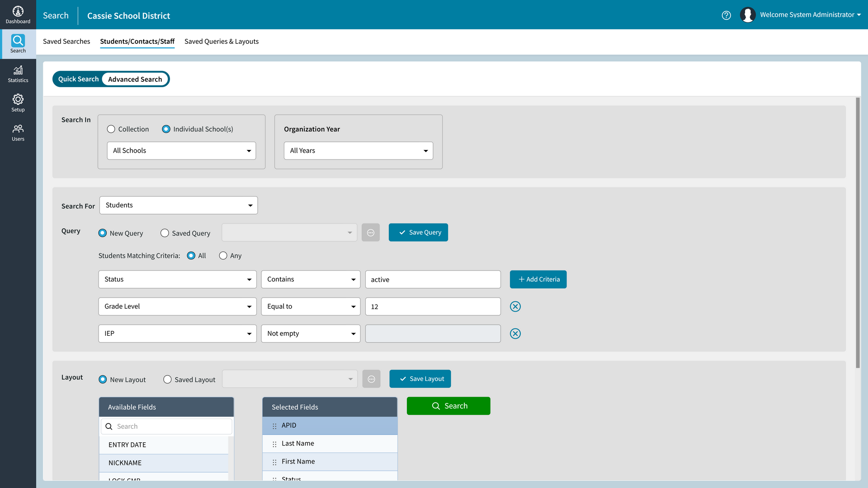Select the Saved Query option
Image resolution: width=868 pixels, height=488 pixels.
tap(165, 233)
